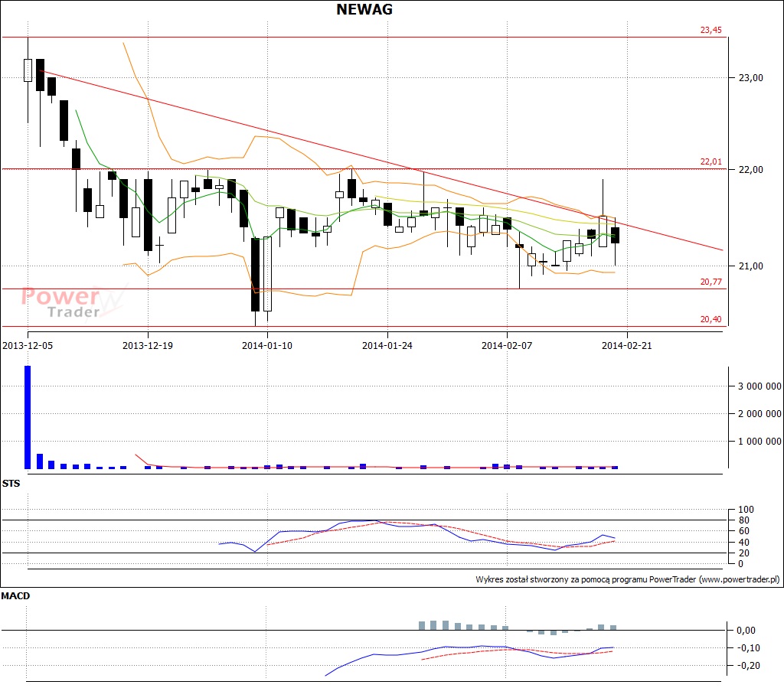Click the STS 100 level label

[746, 510]
